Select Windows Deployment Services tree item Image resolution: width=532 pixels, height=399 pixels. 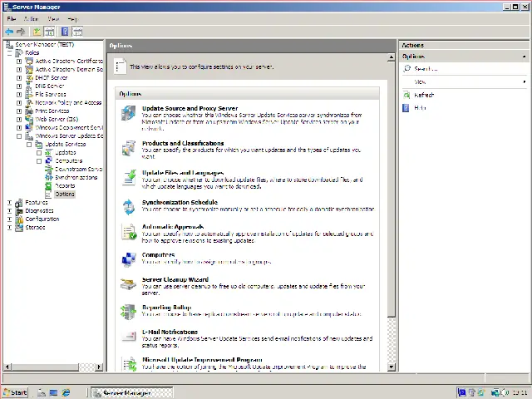tap(69, 127)
